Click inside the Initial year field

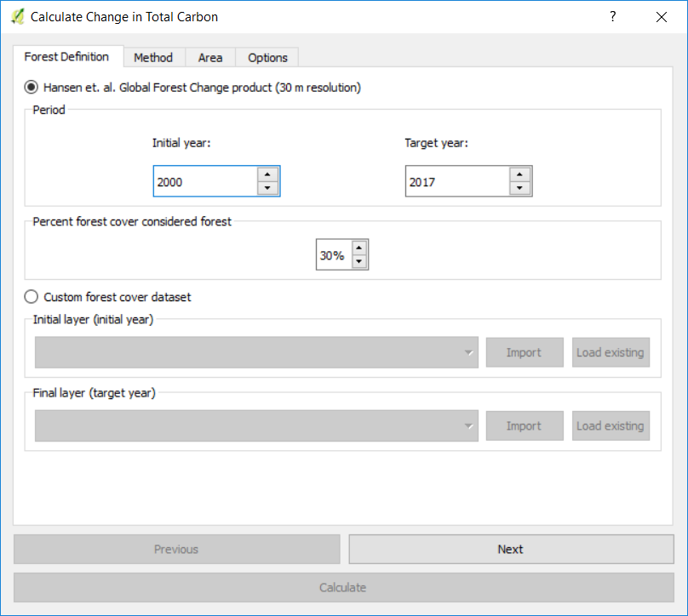[x=204, y=181]
